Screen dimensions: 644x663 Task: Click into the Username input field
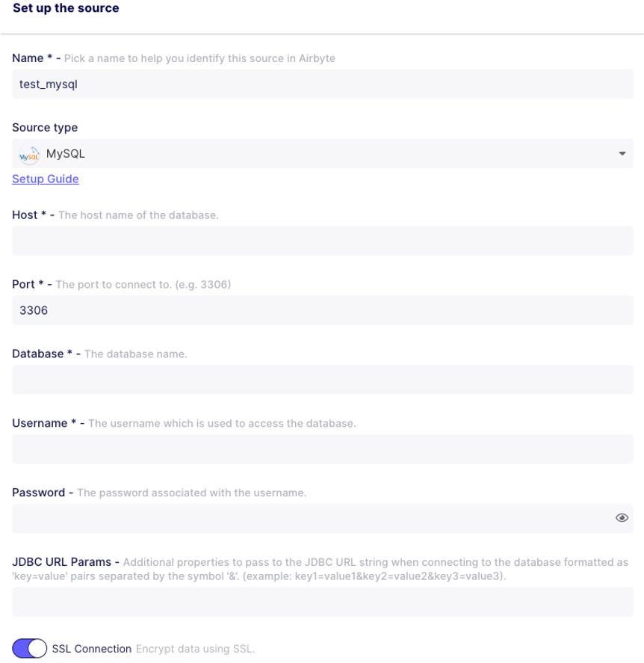point(323,449)
